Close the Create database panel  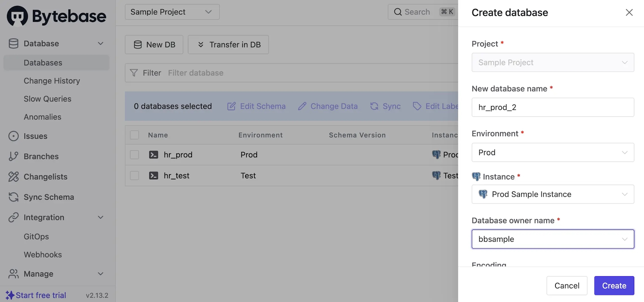click(x=629, y=12)
